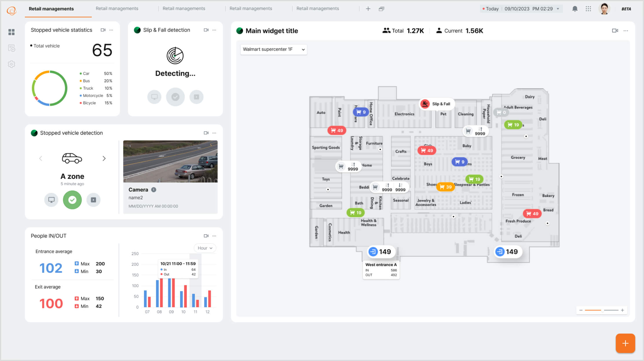The height and width of the screenshot is (361, 644).
Task: Open more options on Slip & Fall detection
Action: [x=214, y=30]
